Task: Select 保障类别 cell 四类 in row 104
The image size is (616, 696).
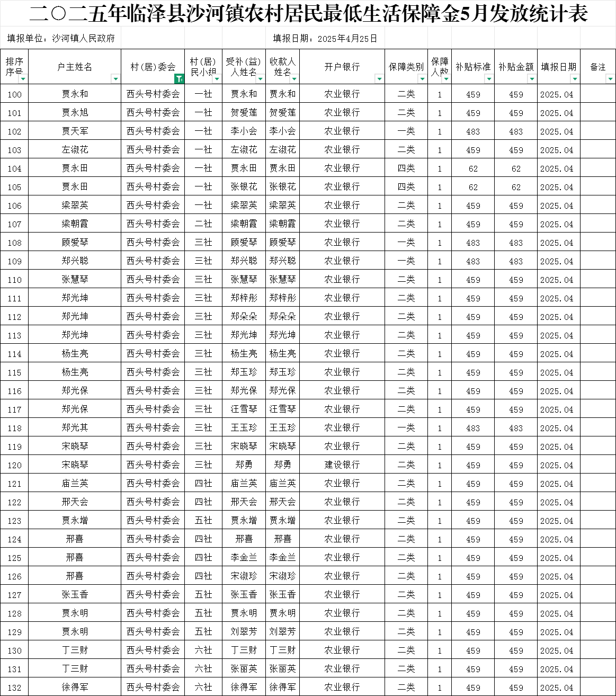Action: (x=406, y=168)
